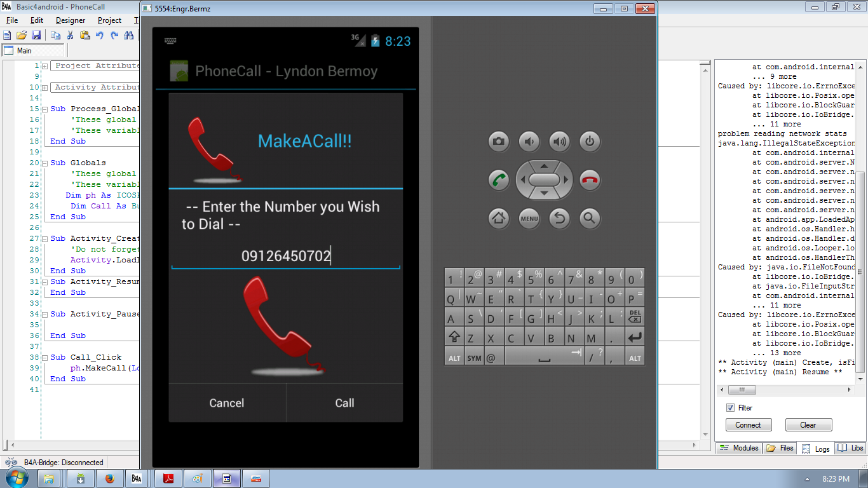Tap the emulator home button
The height and width of the screenshot is (488, 868).
[x=499, y=219]
